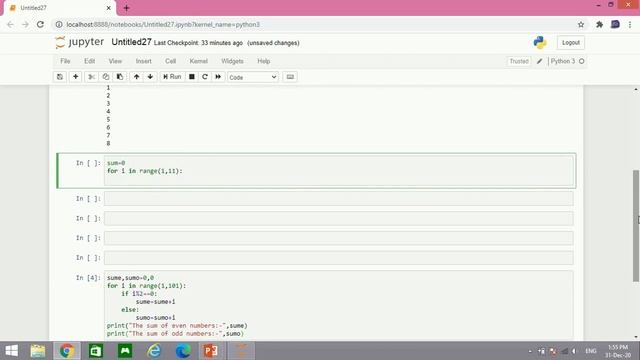Screen dimensions: 640x360
Task: Insert a cell below with the plus icon
Action: click(76, 77)
